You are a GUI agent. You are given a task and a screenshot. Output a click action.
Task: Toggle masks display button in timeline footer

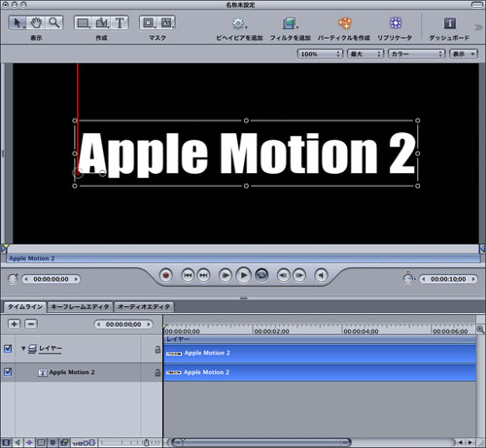tap(41, 442)
